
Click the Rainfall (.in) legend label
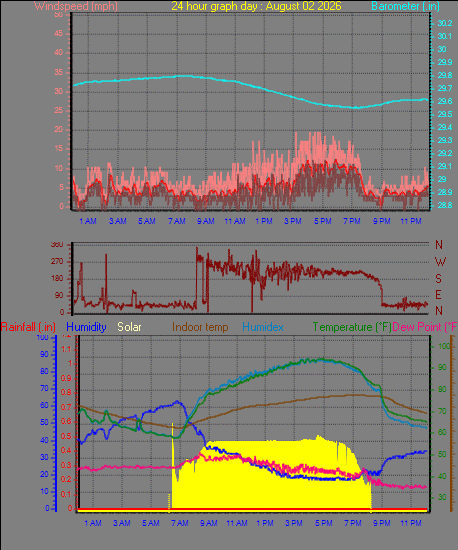[28, 327]
